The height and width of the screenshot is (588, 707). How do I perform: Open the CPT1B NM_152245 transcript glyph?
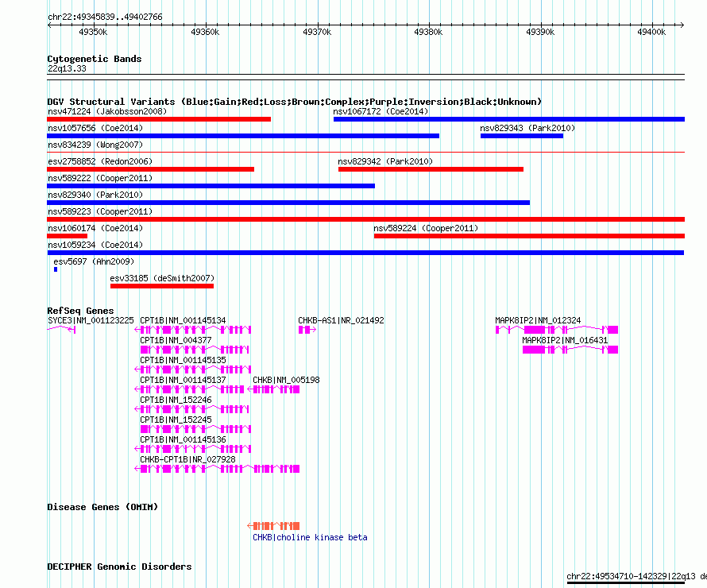[x=195, y=429]
